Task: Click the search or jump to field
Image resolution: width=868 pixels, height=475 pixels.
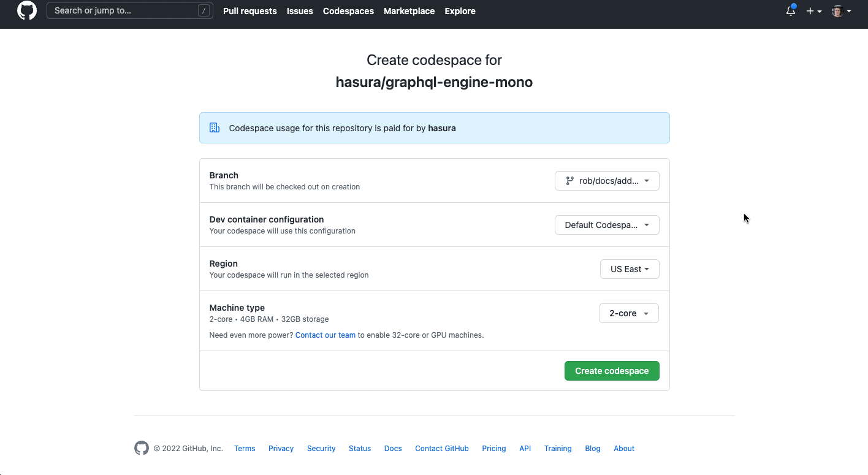Action: tap(123, 10)
